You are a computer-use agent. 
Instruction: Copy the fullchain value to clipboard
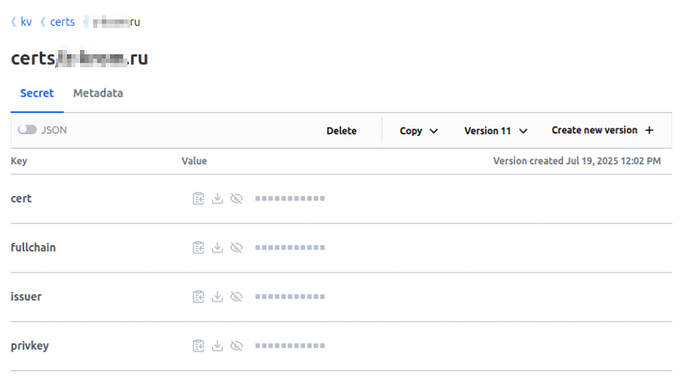198,248
